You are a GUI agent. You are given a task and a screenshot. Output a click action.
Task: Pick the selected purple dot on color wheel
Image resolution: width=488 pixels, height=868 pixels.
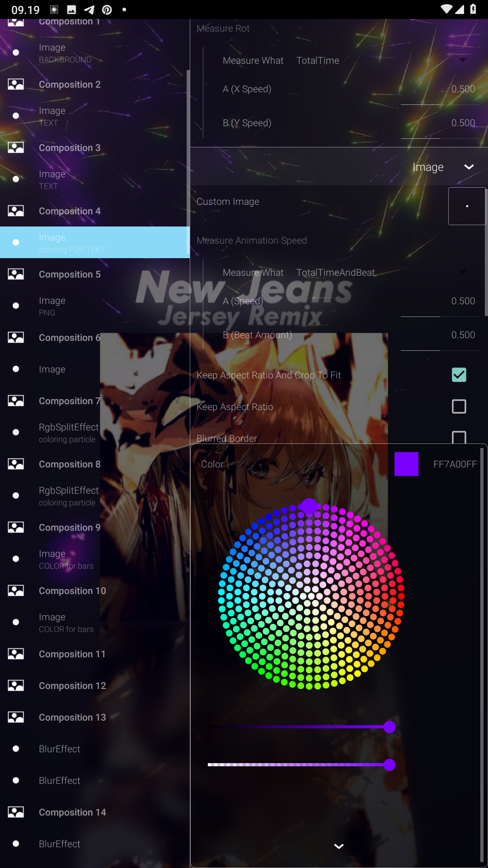[x=309, y=507]
